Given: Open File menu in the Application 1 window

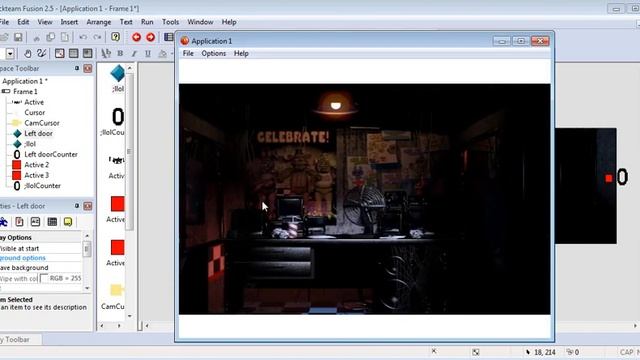Looking at the screenshot, I should click(x=188, y=53).
